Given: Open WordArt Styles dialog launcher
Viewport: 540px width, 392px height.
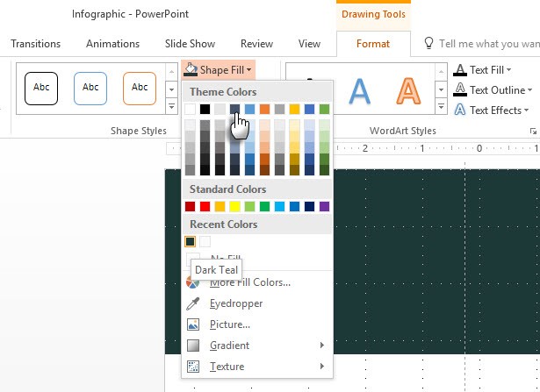Looking at the screenshot, I should [x=532, y=132].
